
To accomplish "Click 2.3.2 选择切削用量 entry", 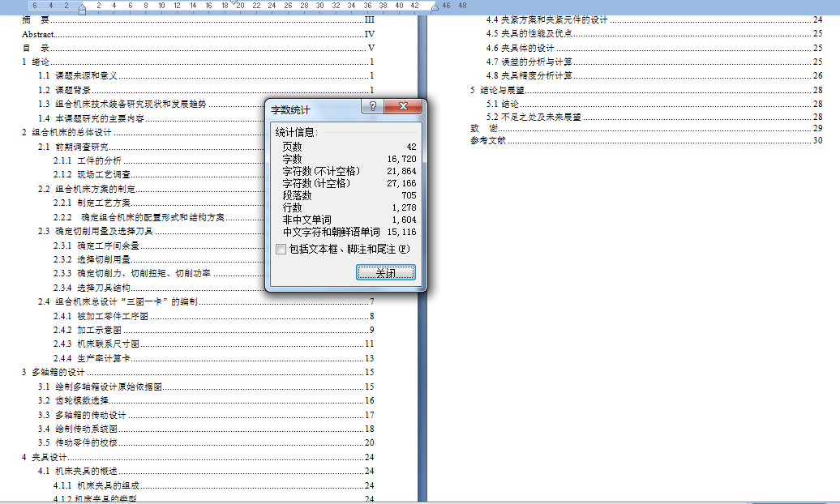I will pos(159,260).
